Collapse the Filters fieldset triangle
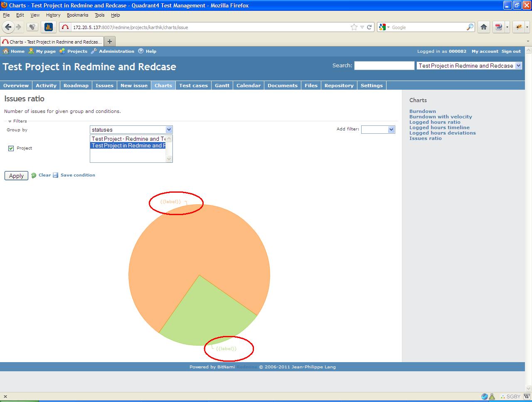532x402 pixels. point(10,121)
